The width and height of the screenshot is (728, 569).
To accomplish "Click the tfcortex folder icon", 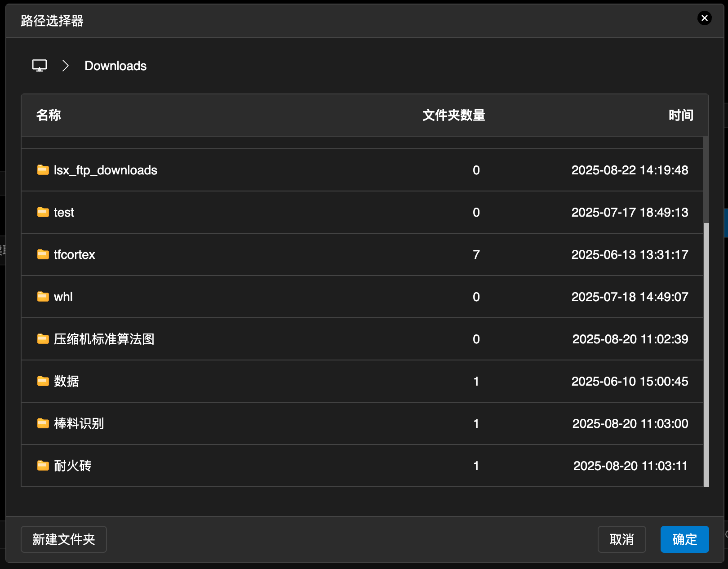I will tap(43, 254).
